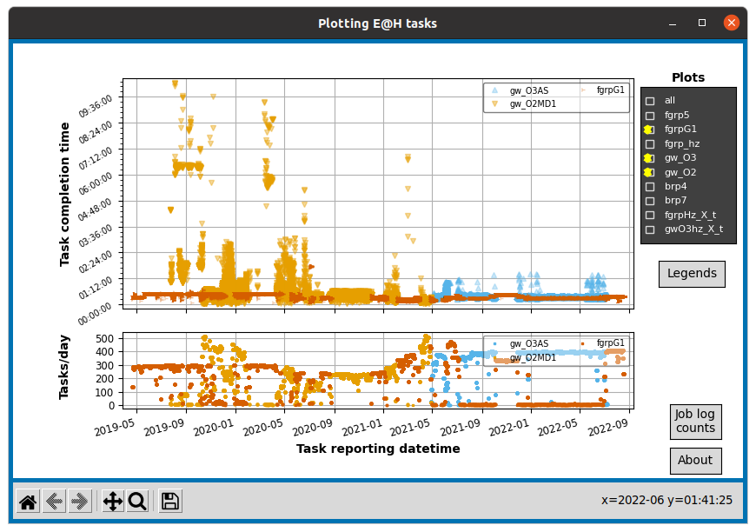Click the 2022-09 x-axis tick label

[x=608, y=428]
